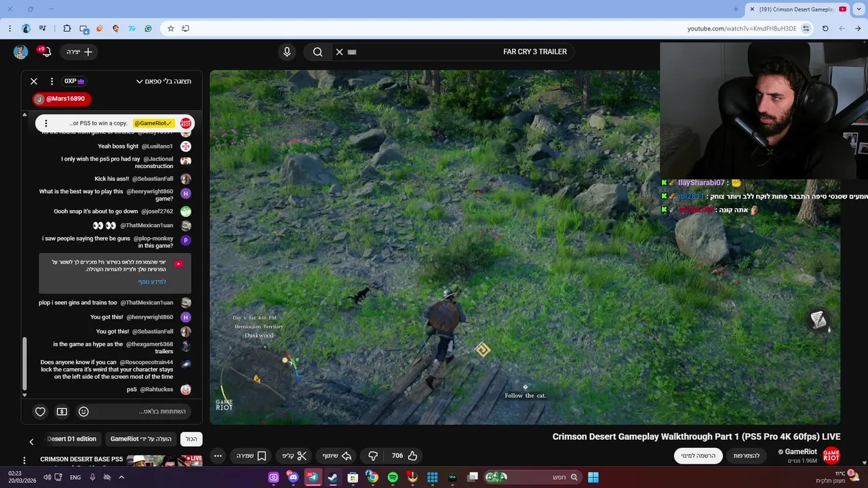Show the chips beyond Desert D1 edition with the arrow

(x=31, y=441)
